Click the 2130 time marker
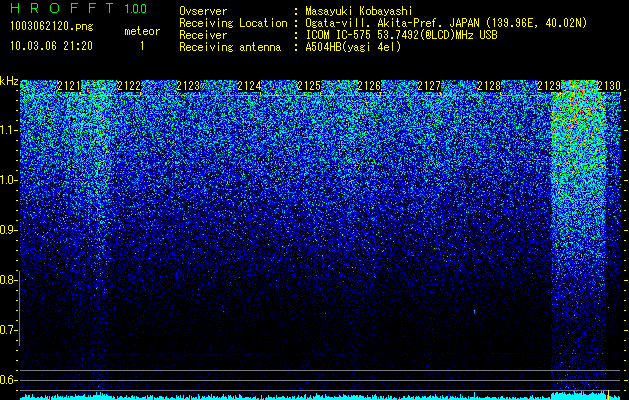 609,86
